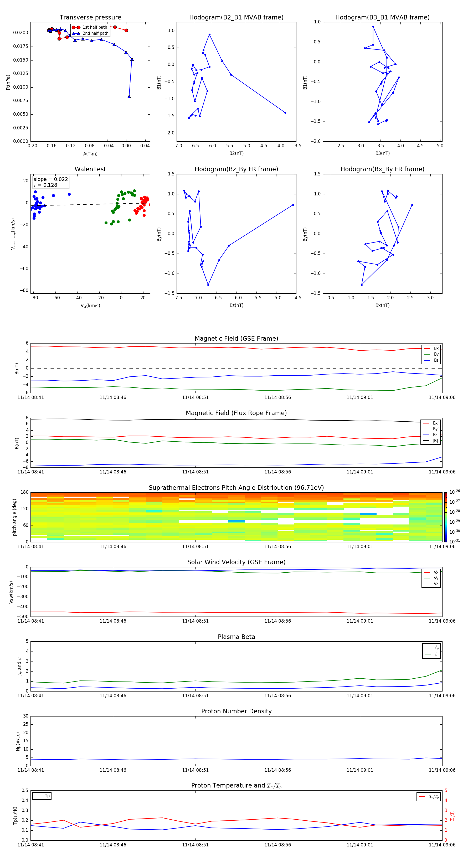473x868 pixels.
Task: Select '1st half path' legend entry
Action: click(90, 27)
